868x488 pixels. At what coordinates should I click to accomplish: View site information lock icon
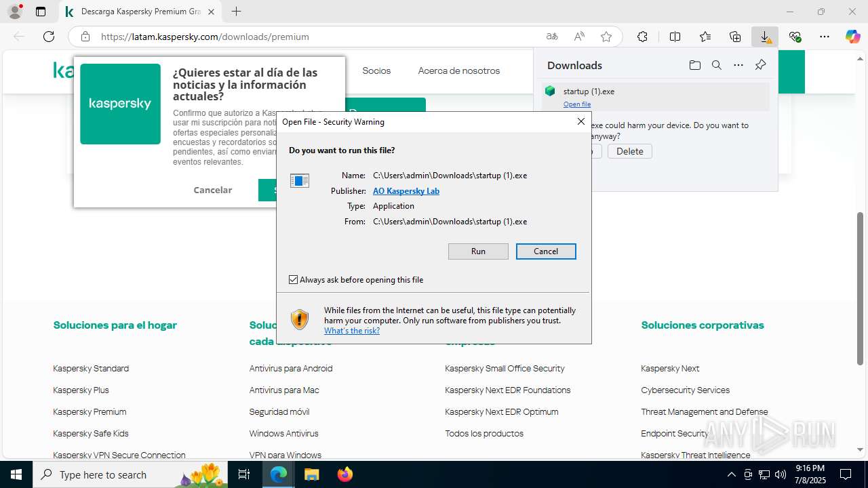85,37
